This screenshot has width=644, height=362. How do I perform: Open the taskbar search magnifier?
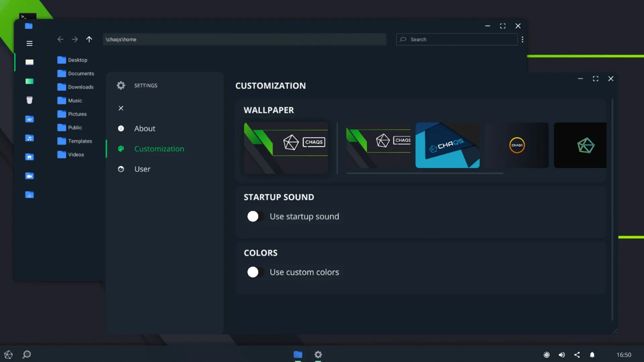(26, 355)
